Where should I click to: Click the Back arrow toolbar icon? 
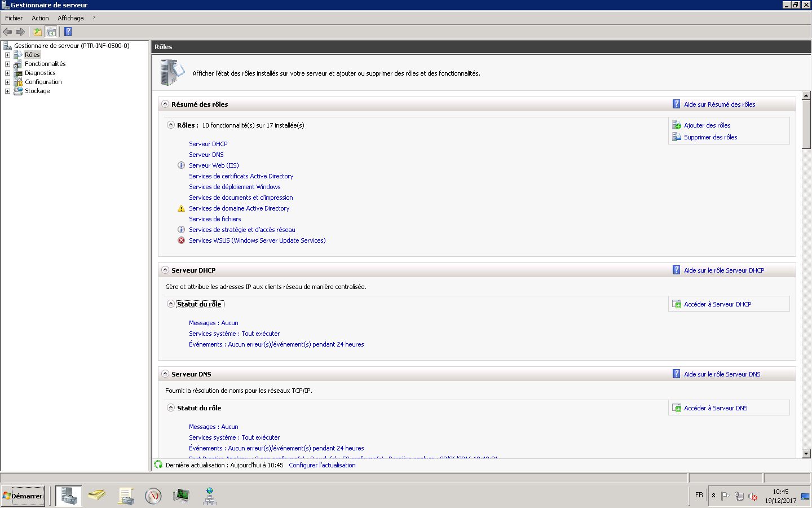(x=7, y=32)
